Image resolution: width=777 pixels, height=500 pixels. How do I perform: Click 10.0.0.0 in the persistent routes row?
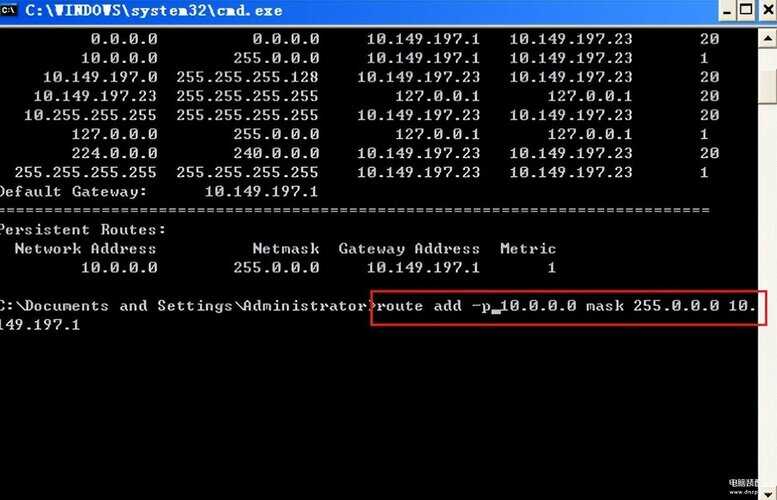119,268
